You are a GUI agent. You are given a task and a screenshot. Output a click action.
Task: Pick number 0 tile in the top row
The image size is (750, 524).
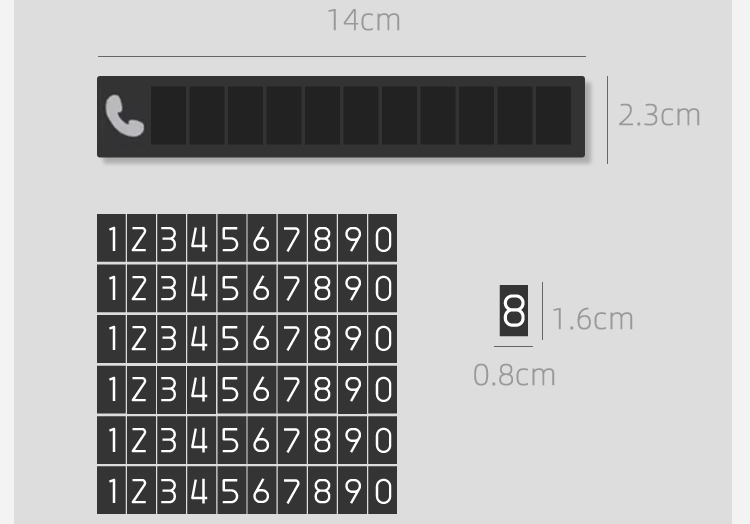click(383, 238)
